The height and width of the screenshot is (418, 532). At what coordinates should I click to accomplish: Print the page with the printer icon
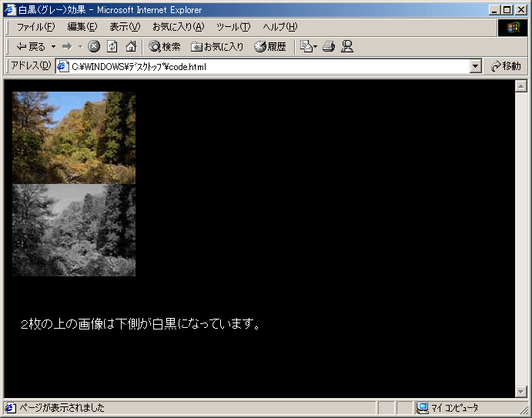(x=329, y=46)
